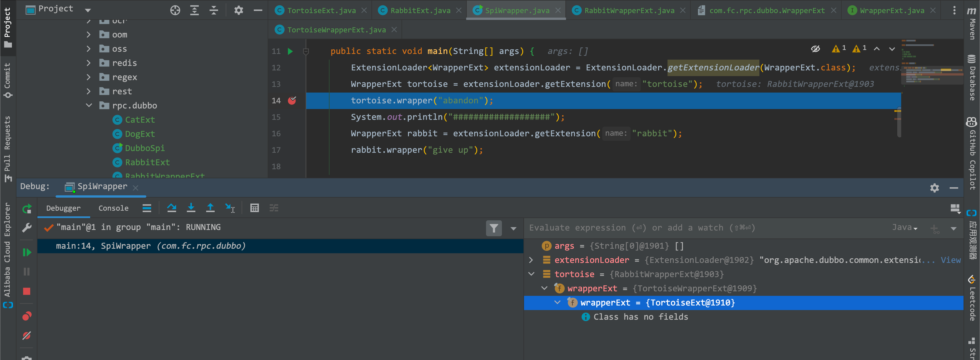The width and height of the screenshot is (980, 360).
Task: Filter frames with funnel icon
Action: click(x=494, y=228)
